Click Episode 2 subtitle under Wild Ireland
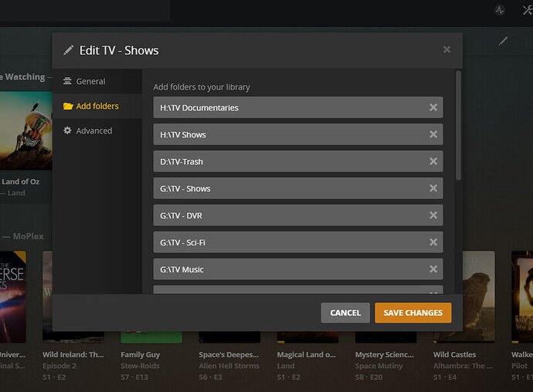 [x=59, y=366]
